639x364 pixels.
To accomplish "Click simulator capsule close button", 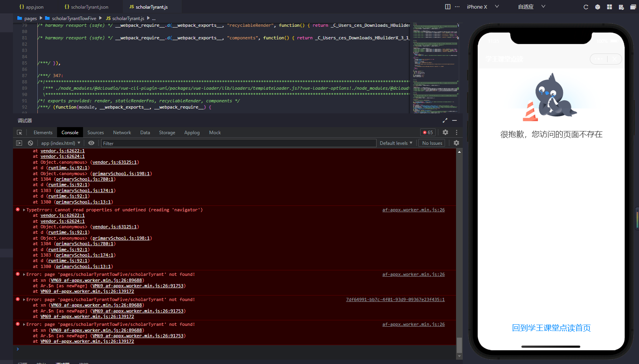I will [x=615, y=59].
